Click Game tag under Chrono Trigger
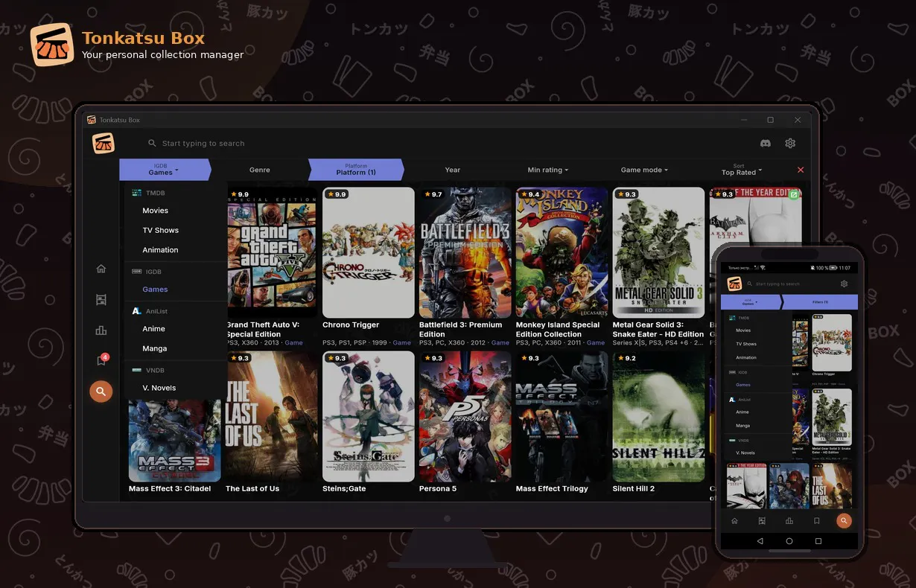The image size is (916, 588). click(x=402, y=343)
